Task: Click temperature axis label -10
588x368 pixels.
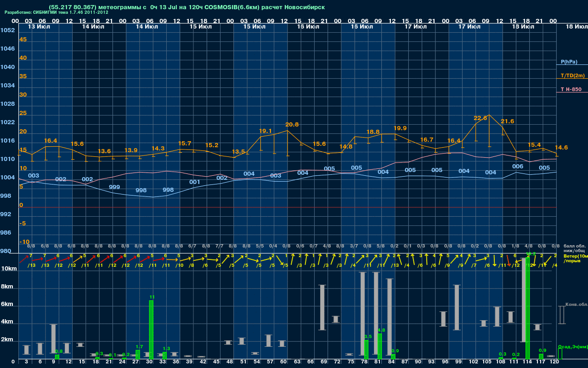Action: pyautogui.click(x=24, y=242)
